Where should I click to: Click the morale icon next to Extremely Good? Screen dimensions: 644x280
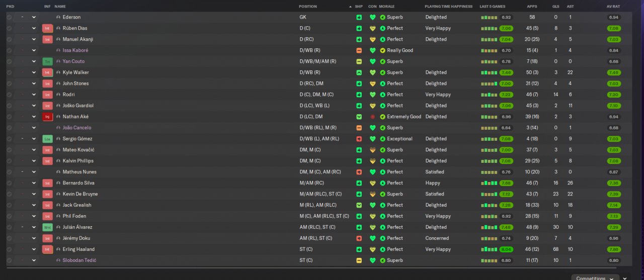[x=382, y=117]
